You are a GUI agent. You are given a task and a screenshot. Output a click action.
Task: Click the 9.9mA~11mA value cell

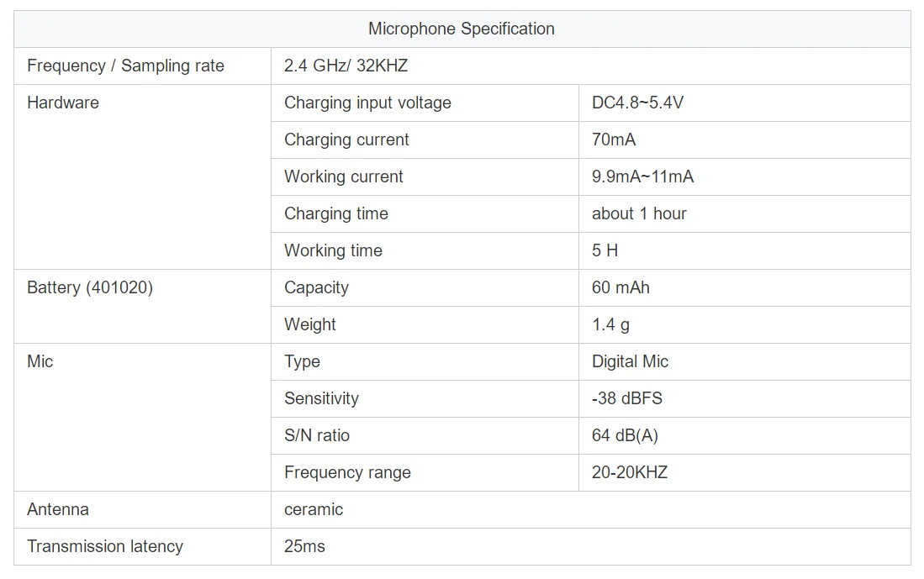click(x=642, y=176)
